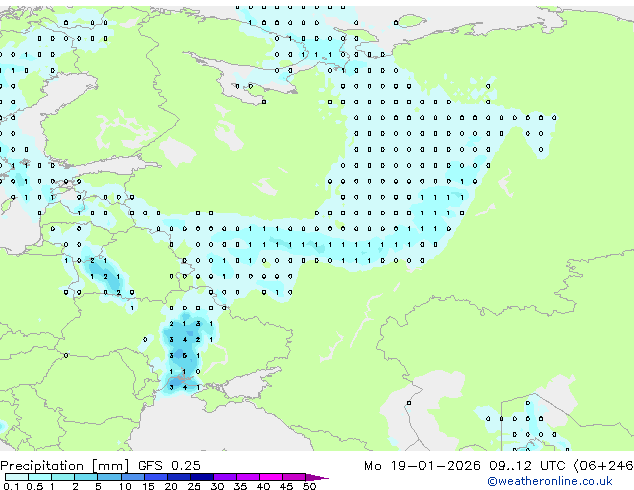Open the weatheronline.co.uk copyright link
634x490 pixels.
(550, 481)
